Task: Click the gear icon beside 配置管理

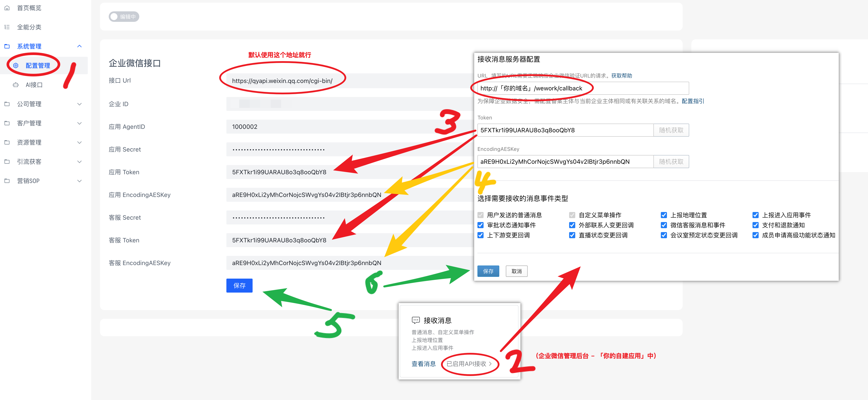Action: [x=16, y=65]
